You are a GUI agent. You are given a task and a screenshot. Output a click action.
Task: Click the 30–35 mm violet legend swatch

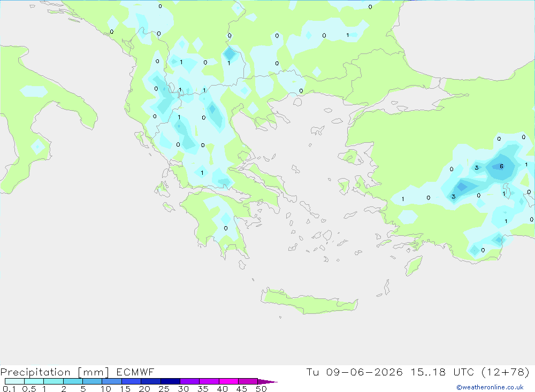pyautogui.click(x=190, y=381)
